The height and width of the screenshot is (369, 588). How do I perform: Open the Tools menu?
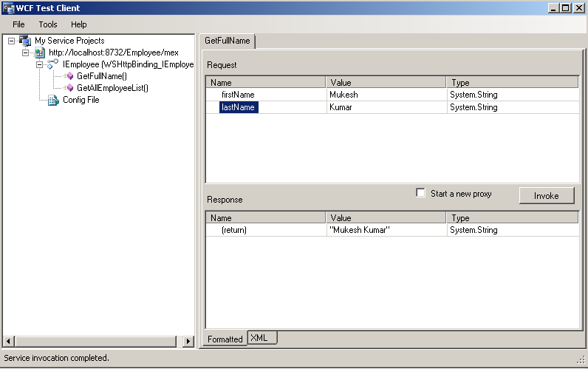pos(48,24)
